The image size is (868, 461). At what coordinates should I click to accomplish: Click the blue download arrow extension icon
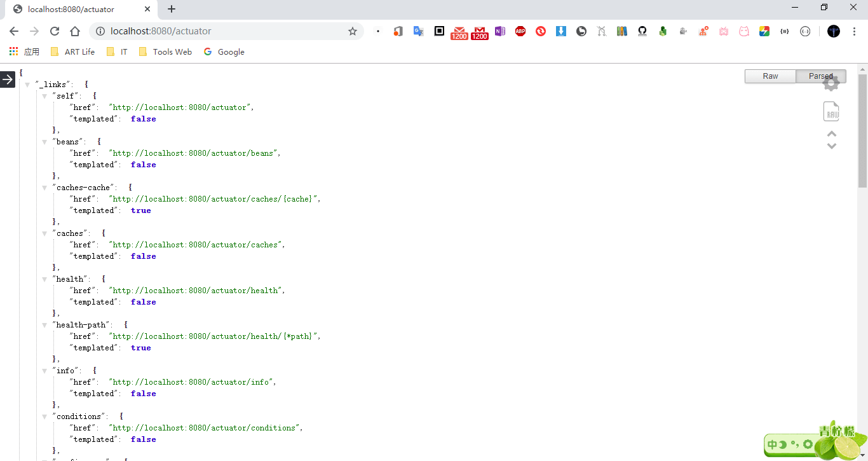[561, 31]
